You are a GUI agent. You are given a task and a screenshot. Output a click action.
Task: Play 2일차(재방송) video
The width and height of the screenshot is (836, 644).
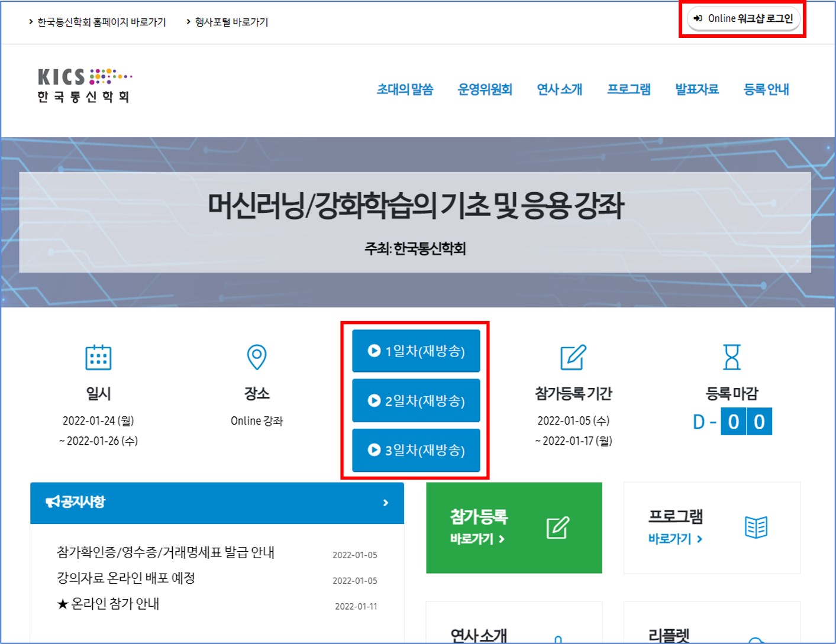[x=416, y=401]
